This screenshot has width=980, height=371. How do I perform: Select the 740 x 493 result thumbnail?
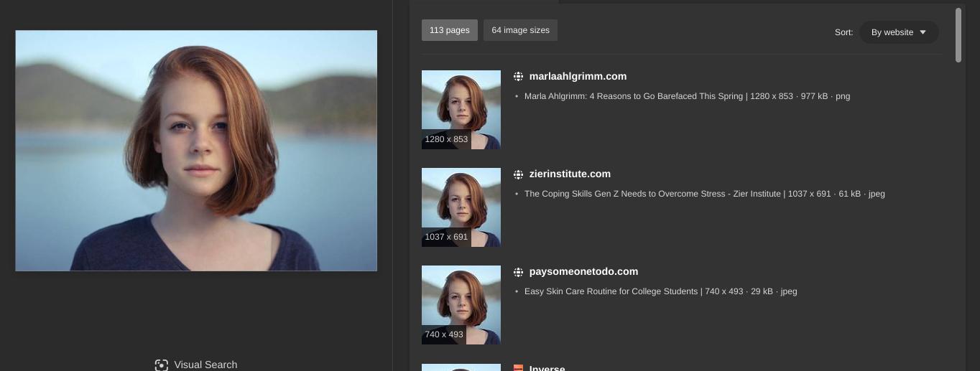click(461, 304)
